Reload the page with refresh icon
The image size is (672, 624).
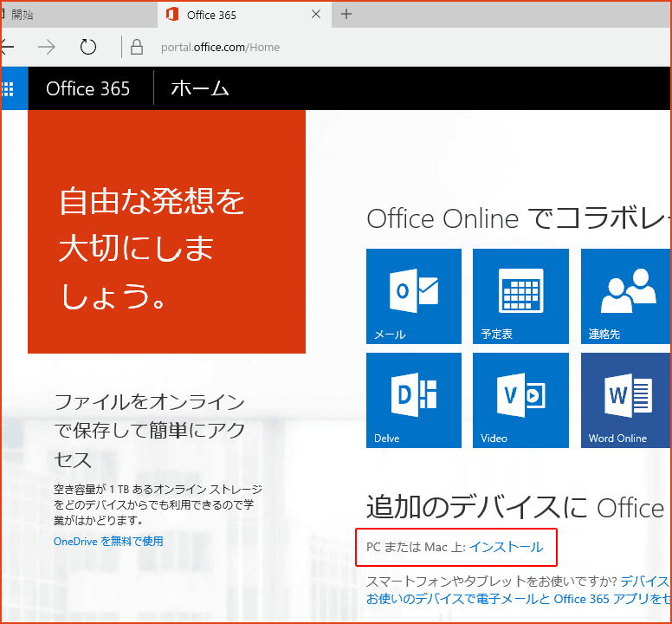(x=88, y=47)
